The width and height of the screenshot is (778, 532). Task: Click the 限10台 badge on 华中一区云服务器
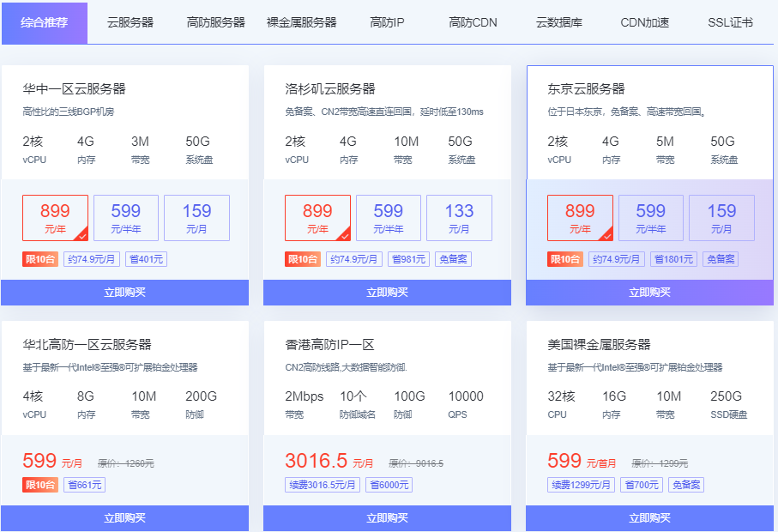40,259
